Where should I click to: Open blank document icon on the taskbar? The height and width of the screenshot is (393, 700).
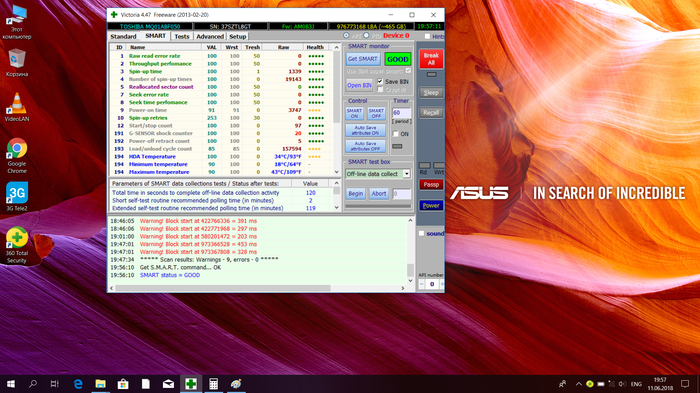pos(146,384)
